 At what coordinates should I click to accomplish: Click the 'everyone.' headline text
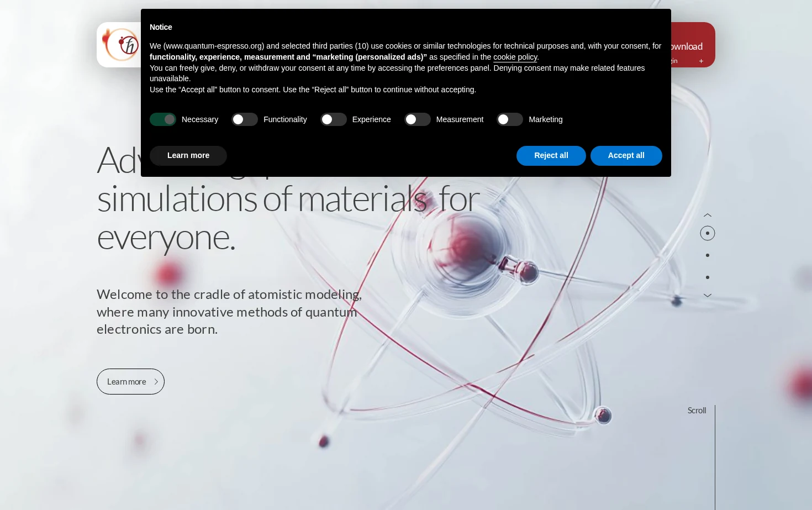166,237
